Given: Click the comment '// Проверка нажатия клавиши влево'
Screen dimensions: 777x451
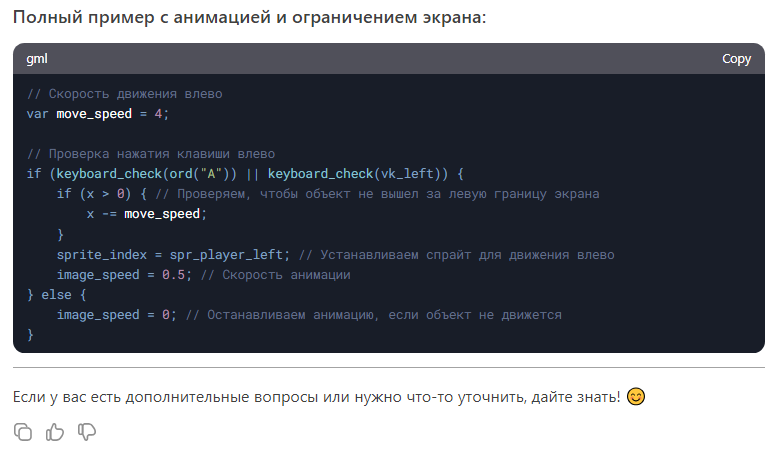Looking at the screenshot, I should click(x=151, y=154).
